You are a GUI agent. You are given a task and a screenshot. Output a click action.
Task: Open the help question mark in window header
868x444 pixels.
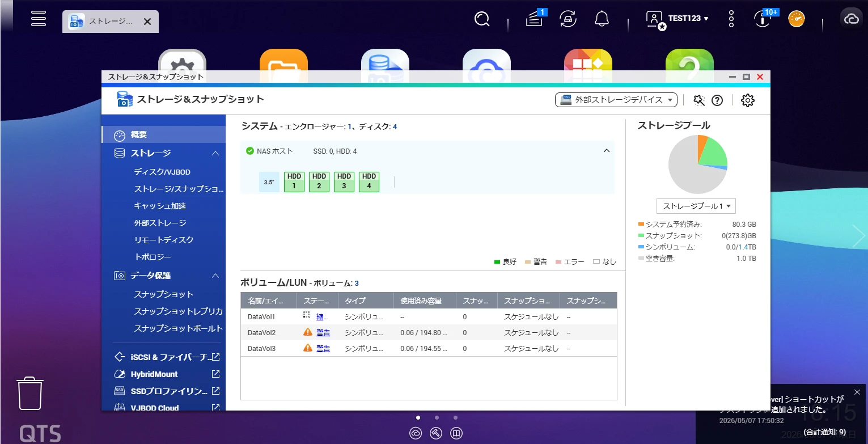pos(717,100)
